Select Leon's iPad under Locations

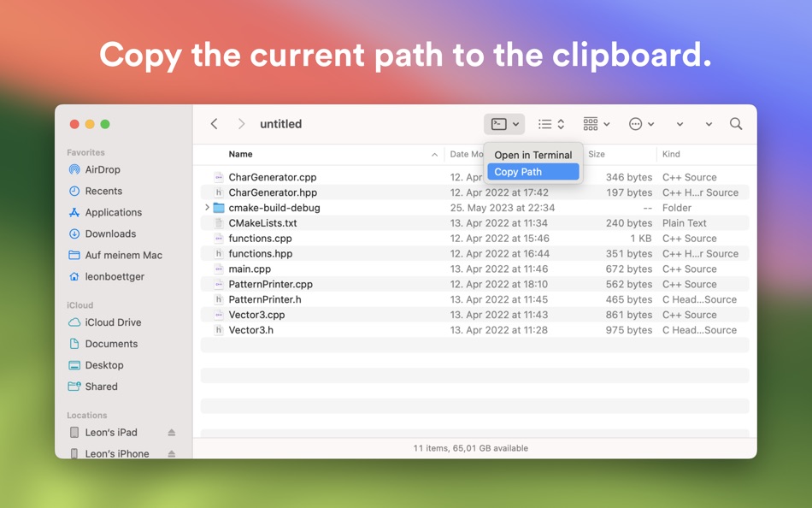pyautogui.click(x=111, y=433)
